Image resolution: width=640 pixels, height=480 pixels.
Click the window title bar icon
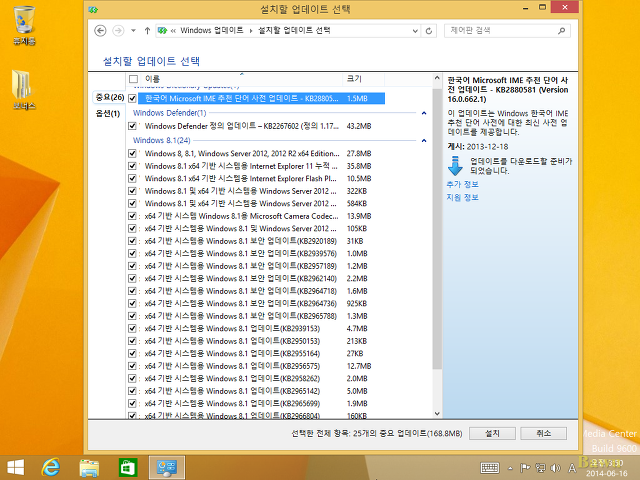pos(93,9)
